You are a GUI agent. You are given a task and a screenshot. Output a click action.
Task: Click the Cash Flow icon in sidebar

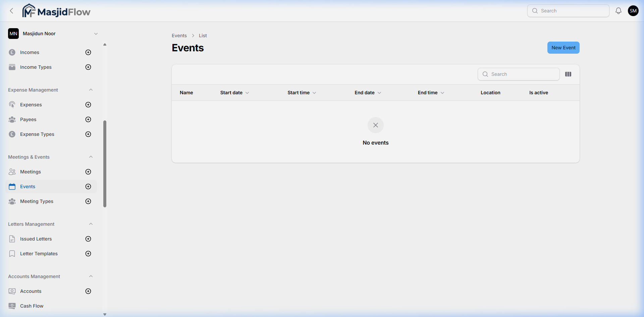(12, 306)
